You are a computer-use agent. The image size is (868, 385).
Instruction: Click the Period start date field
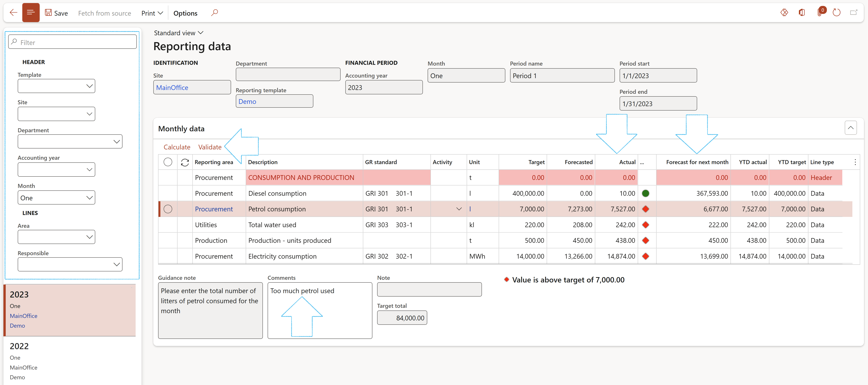[x=658, y=75]
